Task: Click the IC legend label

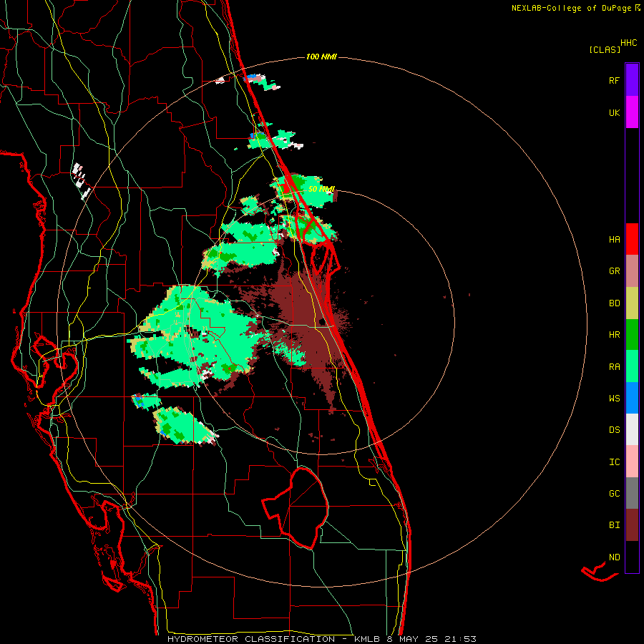Action: [x=614, y=462]
